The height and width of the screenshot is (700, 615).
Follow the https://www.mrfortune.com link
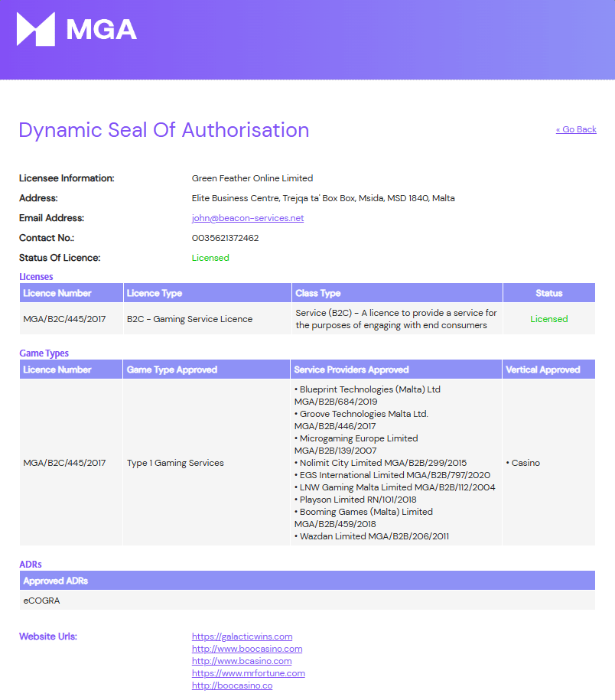pyautogui.click(x=249, y=673)
